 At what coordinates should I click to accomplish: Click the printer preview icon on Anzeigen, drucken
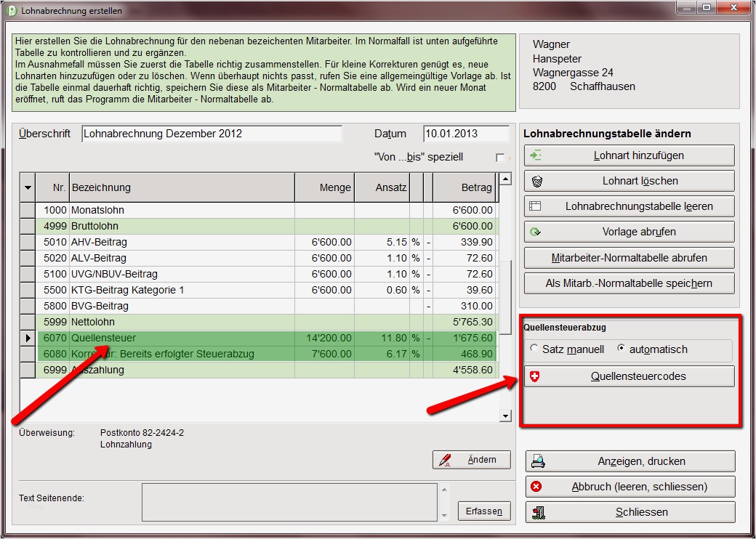pyautogui.click(x=538, y=461)
